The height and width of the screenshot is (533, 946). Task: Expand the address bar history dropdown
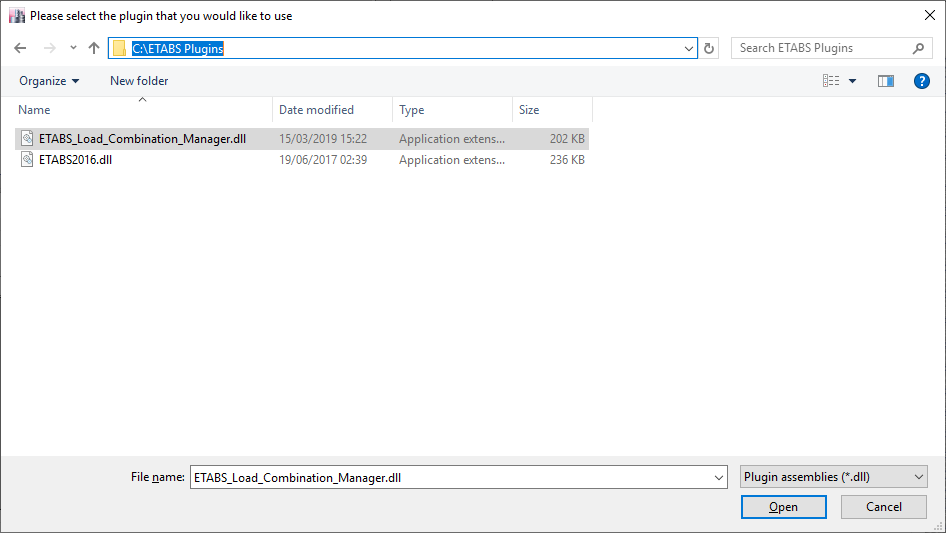688,48
